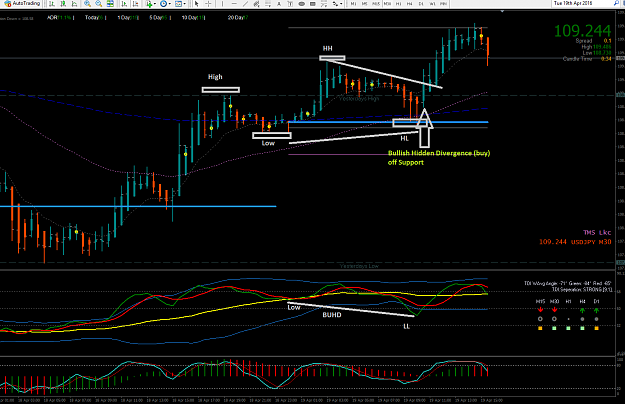Open the chart templates icon
The width and height of the screenshot is (625, 404).
point(178,4)
